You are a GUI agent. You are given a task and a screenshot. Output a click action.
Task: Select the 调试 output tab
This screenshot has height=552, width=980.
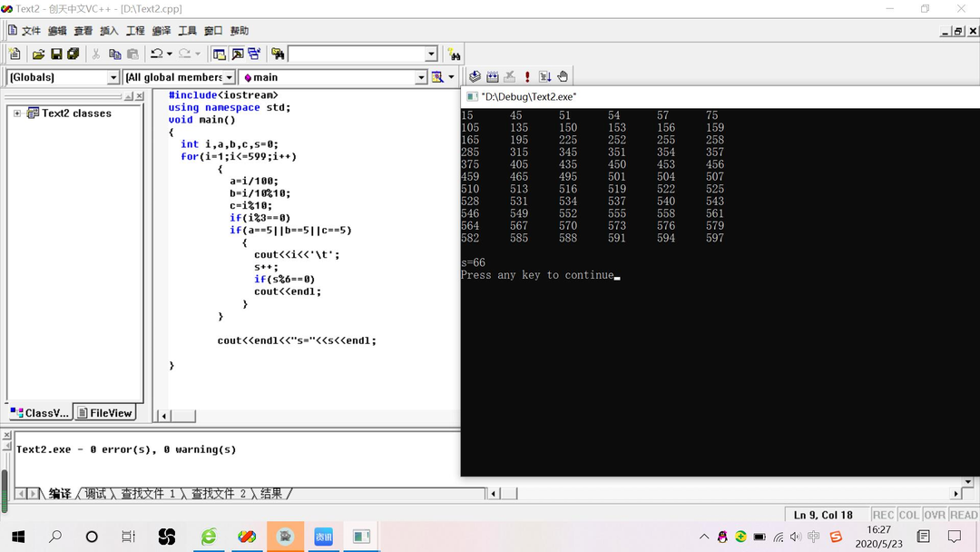95,494
